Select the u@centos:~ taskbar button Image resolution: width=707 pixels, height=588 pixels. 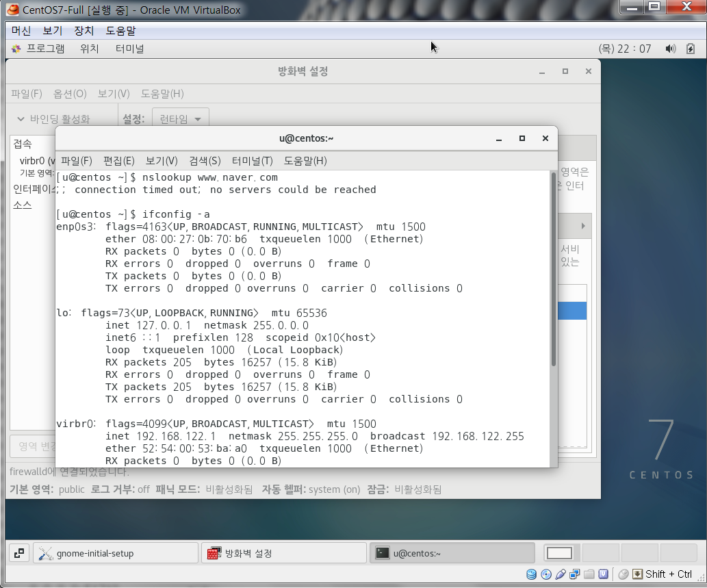452,553
